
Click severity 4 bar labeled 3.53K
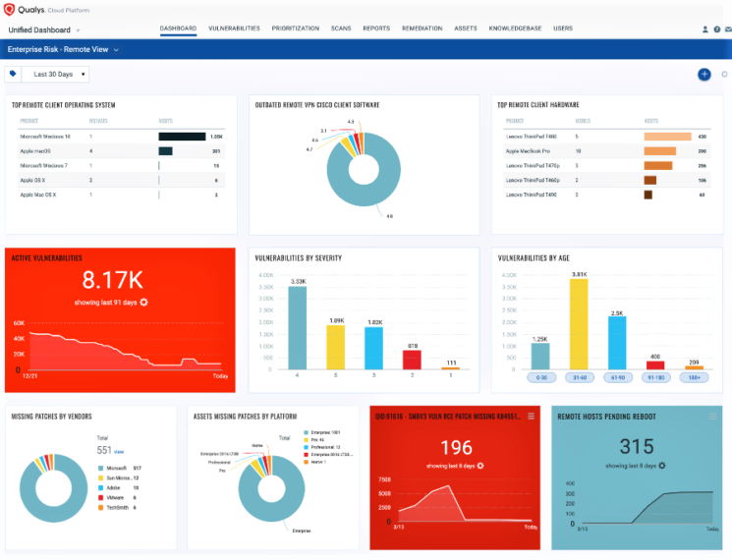click(x=298, y=327)
